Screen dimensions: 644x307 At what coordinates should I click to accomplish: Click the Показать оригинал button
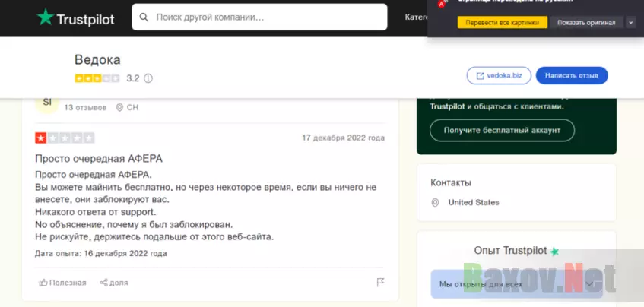point(586,23)
